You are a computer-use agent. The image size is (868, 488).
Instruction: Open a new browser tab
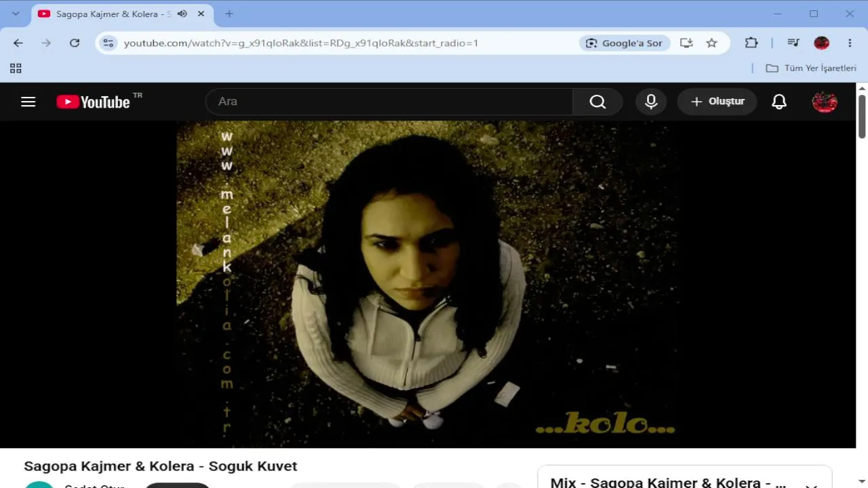pyautogui.click(x=229, y=14)
